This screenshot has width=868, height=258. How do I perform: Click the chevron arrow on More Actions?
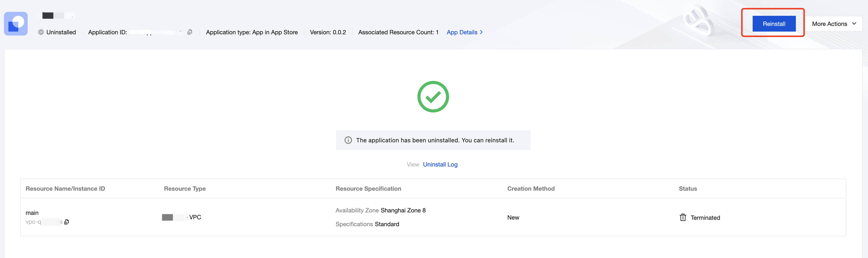tap(854, 23)
